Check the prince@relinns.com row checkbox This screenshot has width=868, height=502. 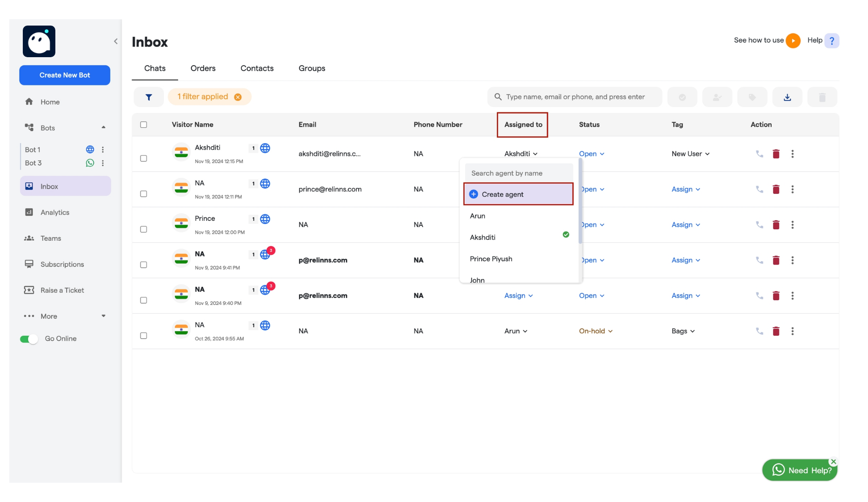tap(144, 194)
